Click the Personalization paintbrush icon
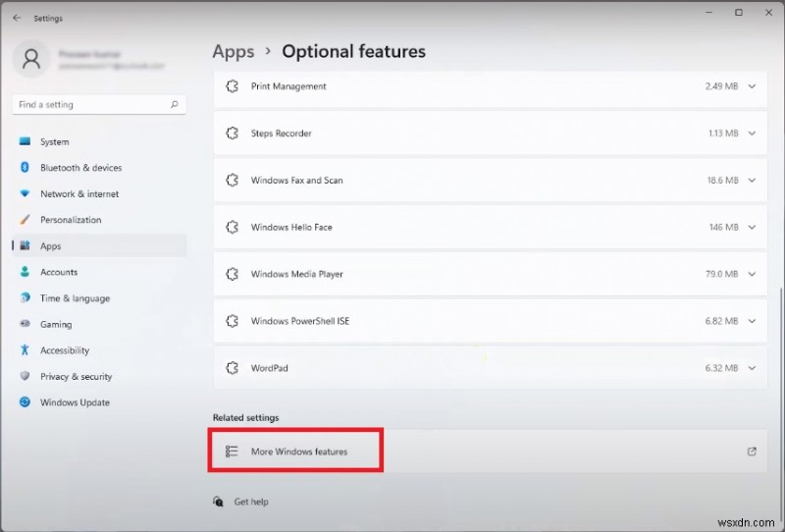 pos(25,220)
